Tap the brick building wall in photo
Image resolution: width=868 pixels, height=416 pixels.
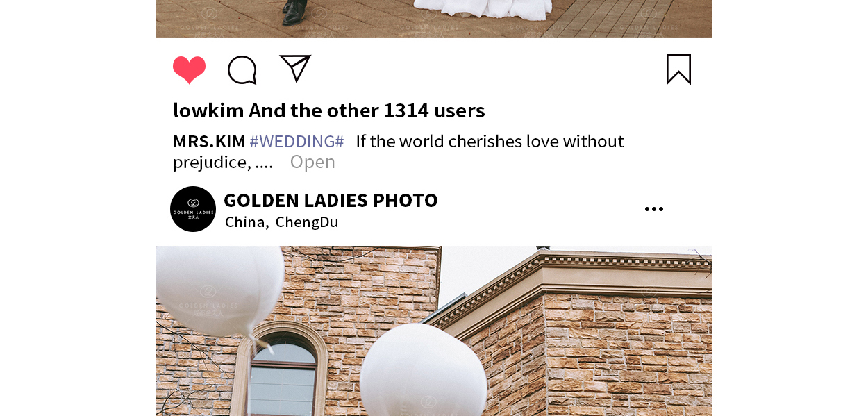pyautogui.click(x=625, y=354)
